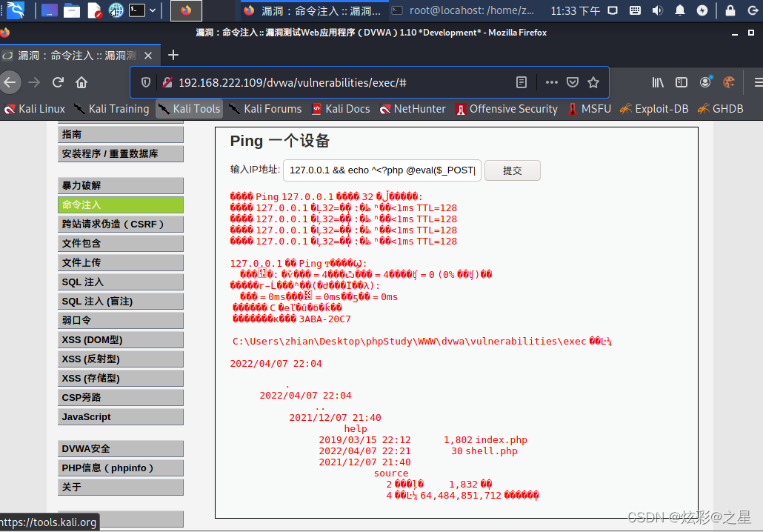This screenshot has width=763, height=532.
Task: Open page actions three-dot menu
Action: (552, 82)
